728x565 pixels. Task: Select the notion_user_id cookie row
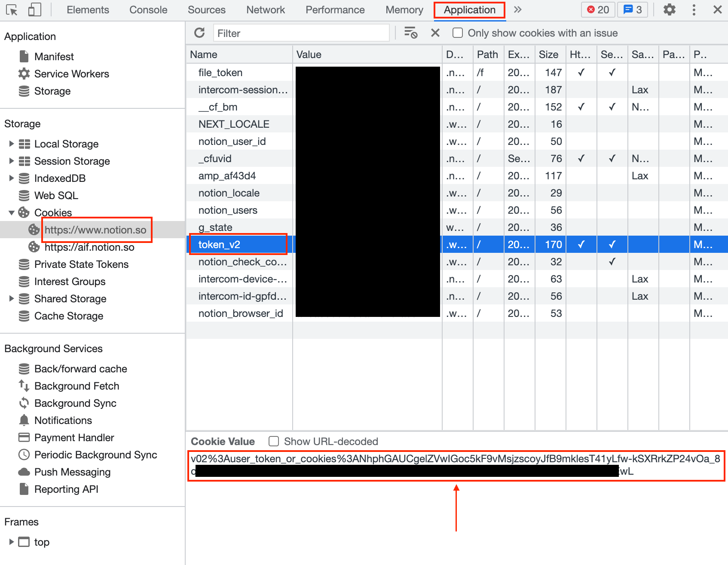coord(232,141)
